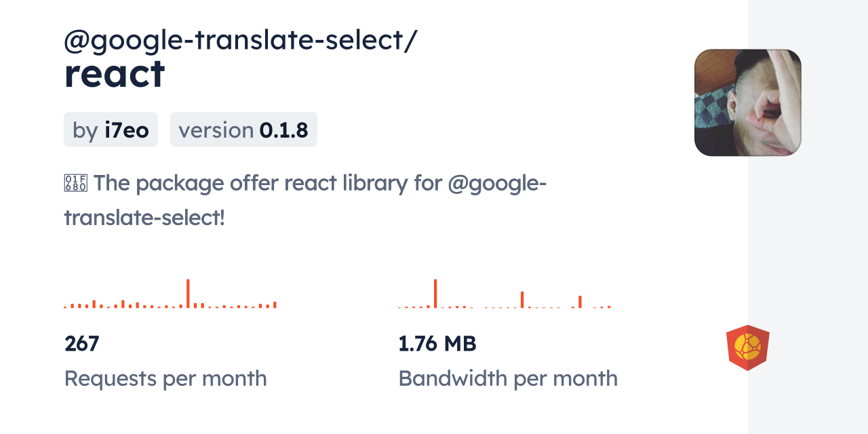Viewport: 868px width, 434px height.
Task: Click the tallest spike in the bandwidth chart
Action: point(435,294)
